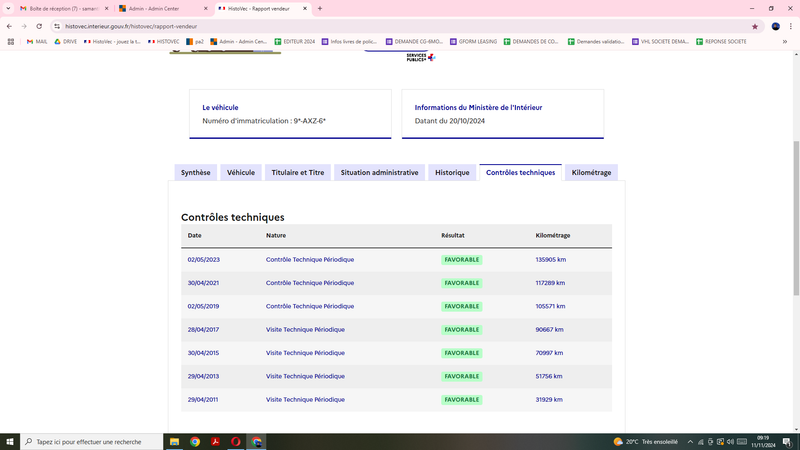Open volume control in system tray

click(730, 442)
